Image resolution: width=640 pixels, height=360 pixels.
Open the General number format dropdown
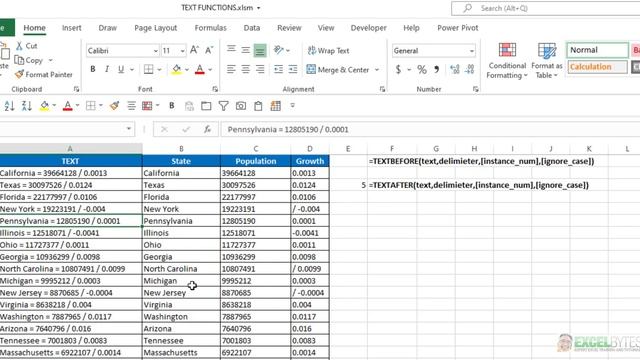(471, 51)
